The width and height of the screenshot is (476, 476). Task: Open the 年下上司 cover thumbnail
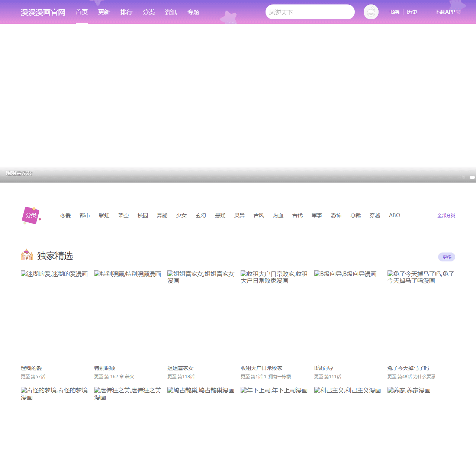pyautogui.click(x=274, y=431)
